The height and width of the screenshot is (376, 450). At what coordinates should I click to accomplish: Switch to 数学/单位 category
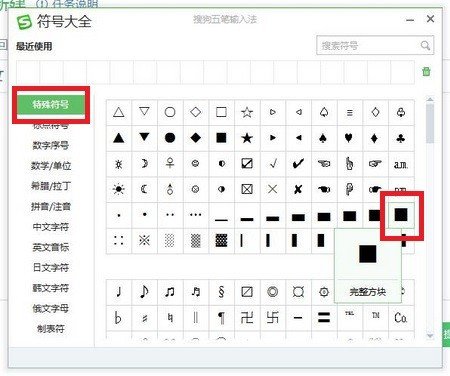pos(51,166)
